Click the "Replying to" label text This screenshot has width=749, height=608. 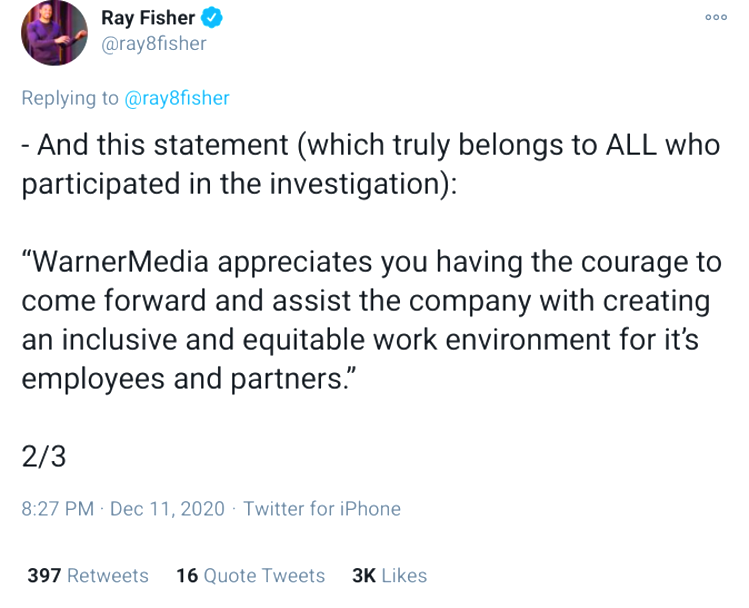coord(70,98)
